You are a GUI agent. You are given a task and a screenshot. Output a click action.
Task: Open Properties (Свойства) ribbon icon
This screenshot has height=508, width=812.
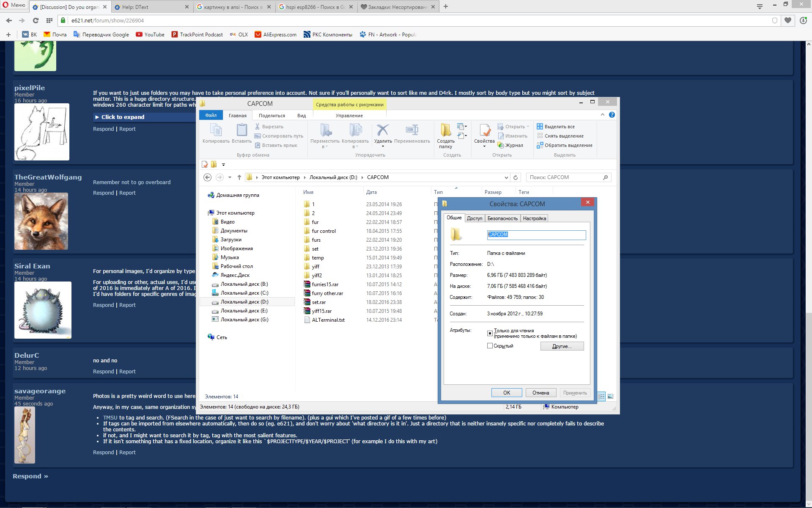point(484,130)
